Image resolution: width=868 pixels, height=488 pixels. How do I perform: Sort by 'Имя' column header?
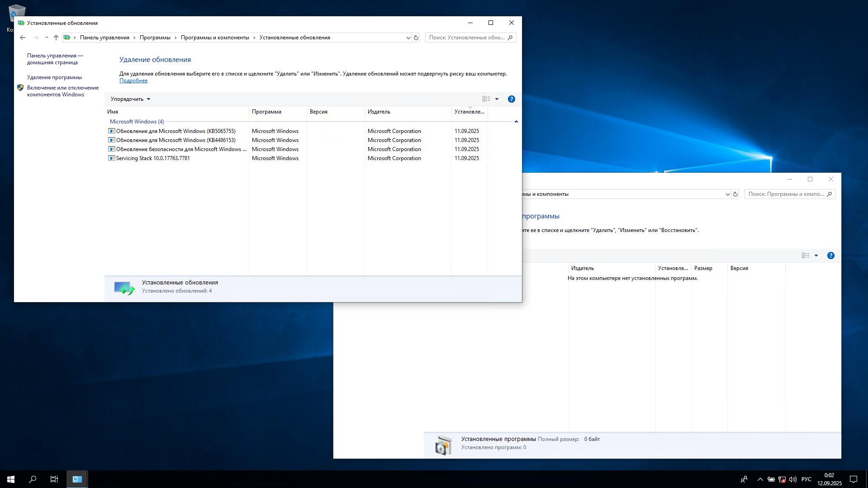pos(177,112)
